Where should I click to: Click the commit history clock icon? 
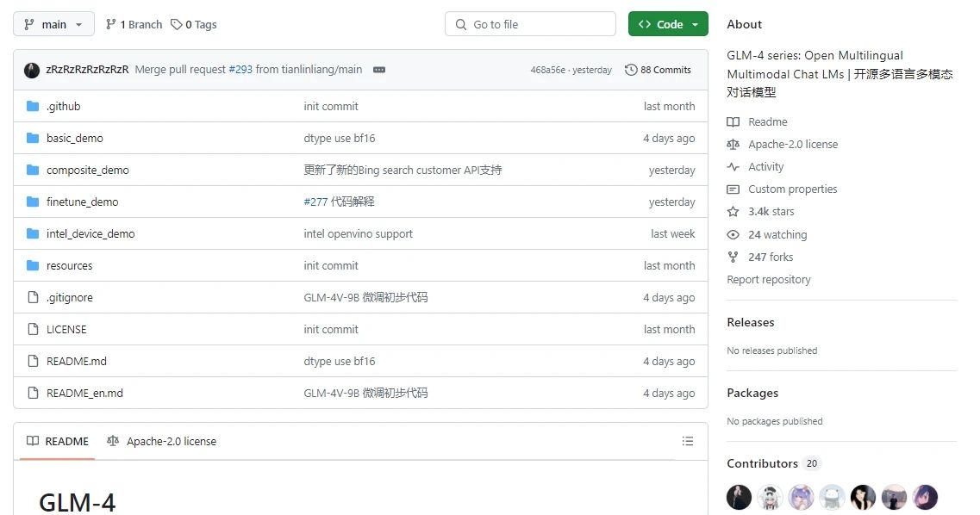click(631, 70)
